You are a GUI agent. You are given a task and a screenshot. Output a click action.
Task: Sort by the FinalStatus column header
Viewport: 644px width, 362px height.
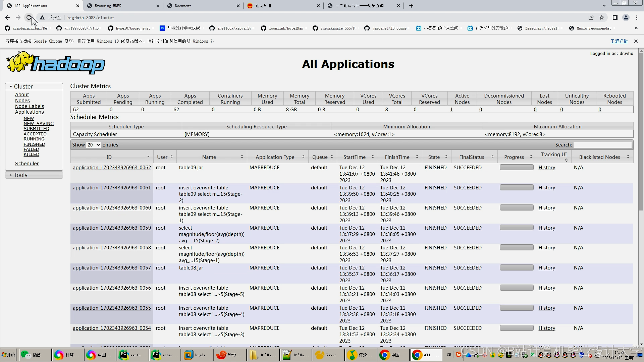tap(472, 157)
